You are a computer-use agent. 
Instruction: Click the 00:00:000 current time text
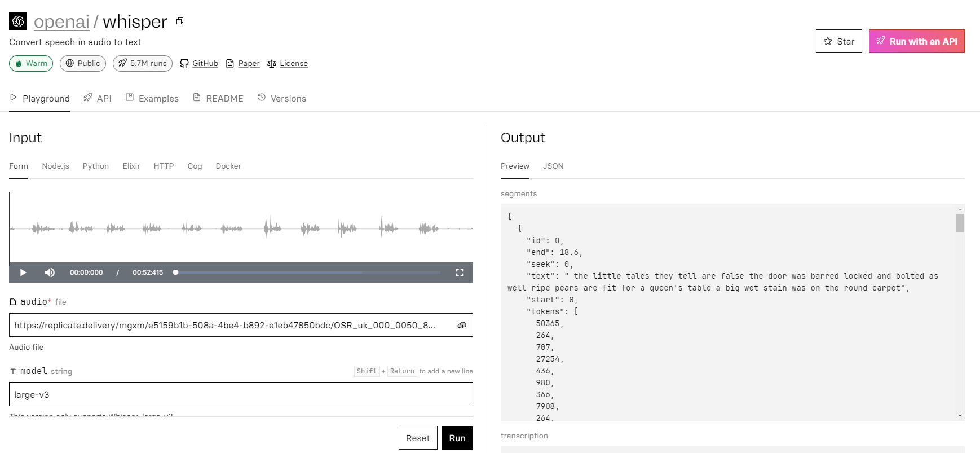click(86, 272)
